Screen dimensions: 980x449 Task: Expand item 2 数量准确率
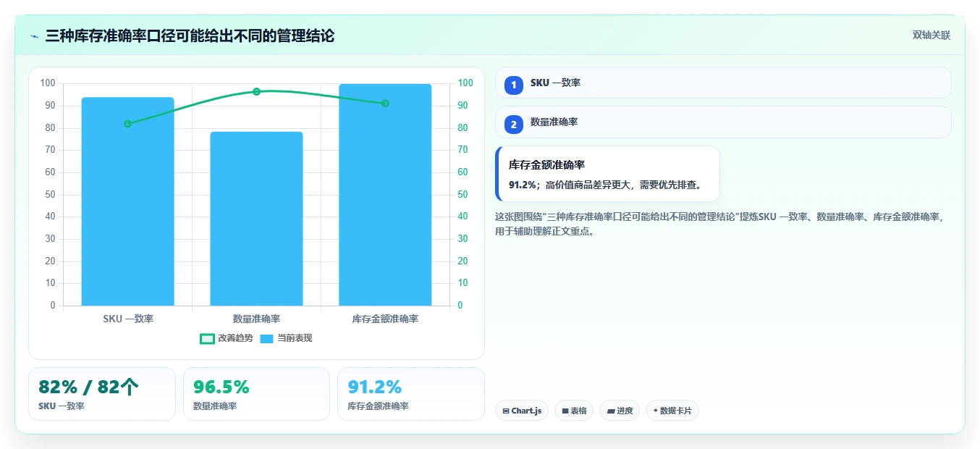723,122
